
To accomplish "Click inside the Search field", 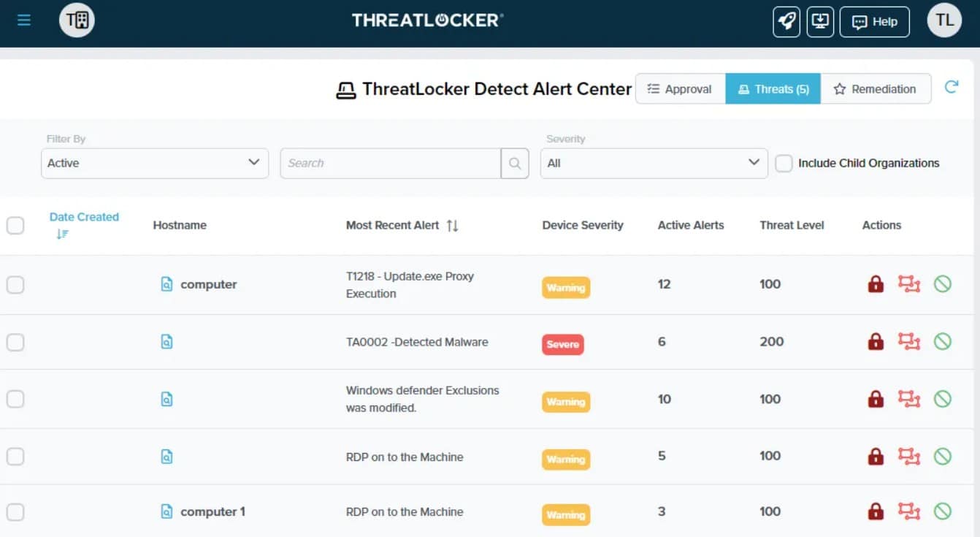I will click(x=390, y=163).
